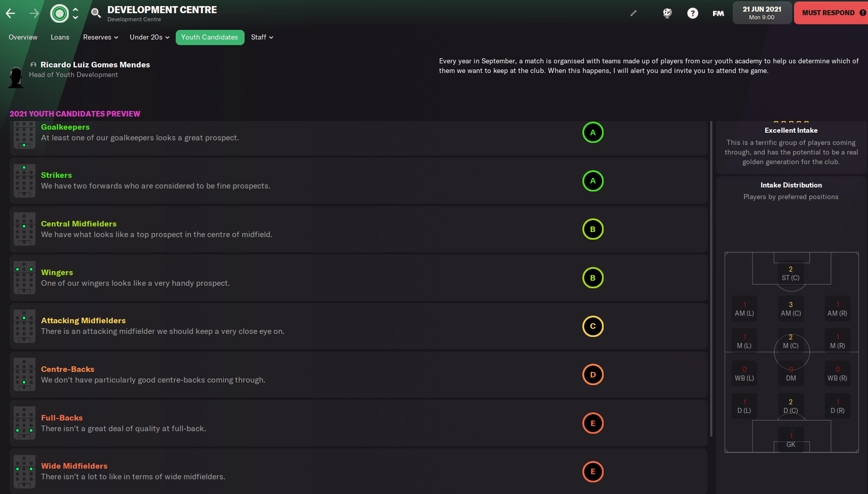
Task: Expand the Staff dropdown
Action: coord(262,37)
